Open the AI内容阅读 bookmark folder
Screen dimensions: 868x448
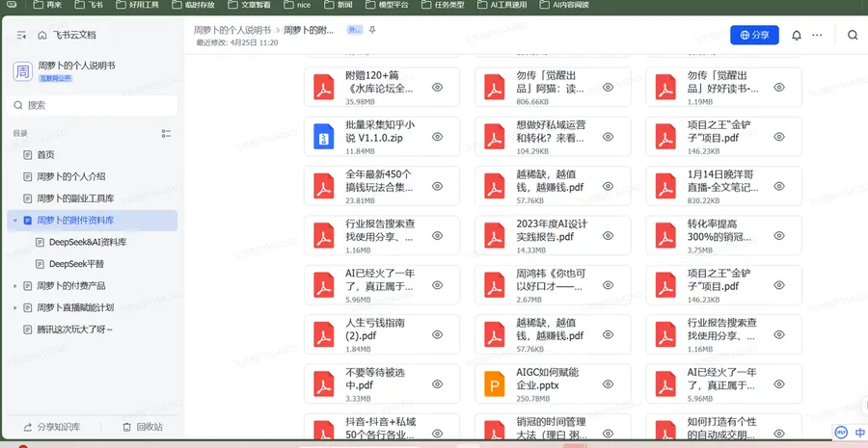pyautogui.click(x=564, y=5)
